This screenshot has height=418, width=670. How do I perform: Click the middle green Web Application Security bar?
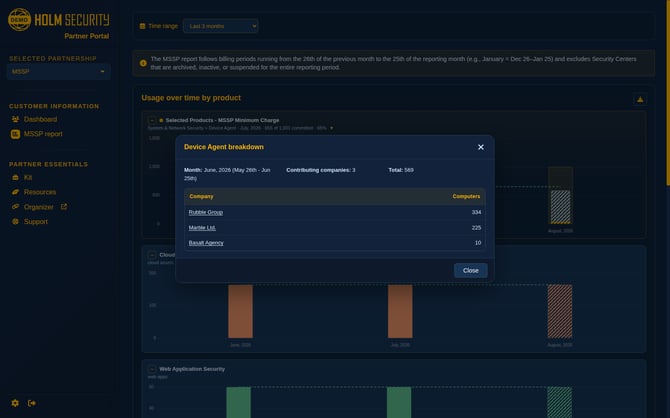(399, 402)
